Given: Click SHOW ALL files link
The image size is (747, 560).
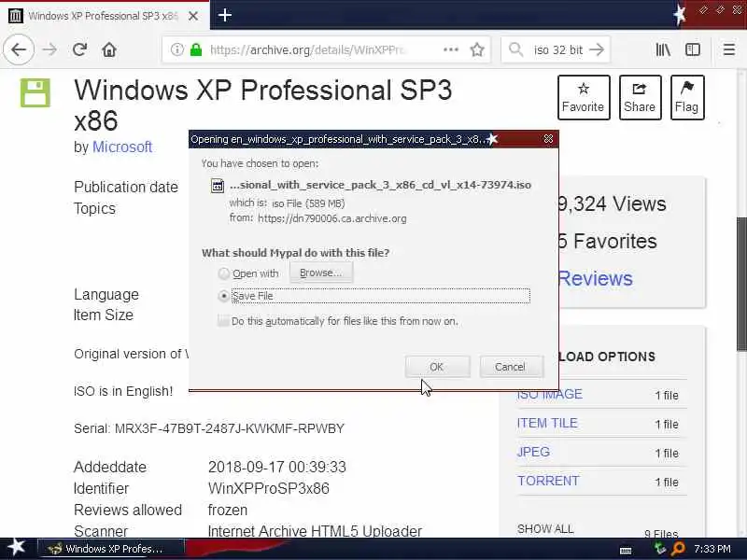Looking at the screenshot, I should click(x=545, y=529).
